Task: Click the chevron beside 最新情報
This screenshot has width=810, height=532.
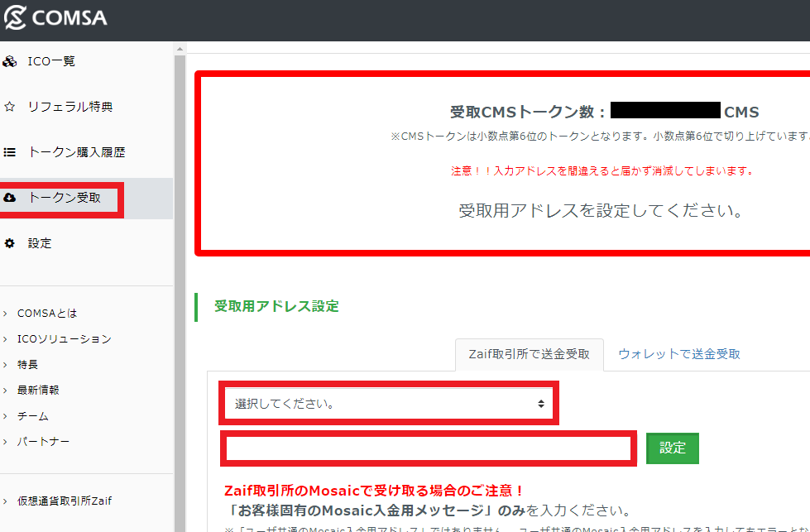Action: pyautogui.click(x=5, y=391)
